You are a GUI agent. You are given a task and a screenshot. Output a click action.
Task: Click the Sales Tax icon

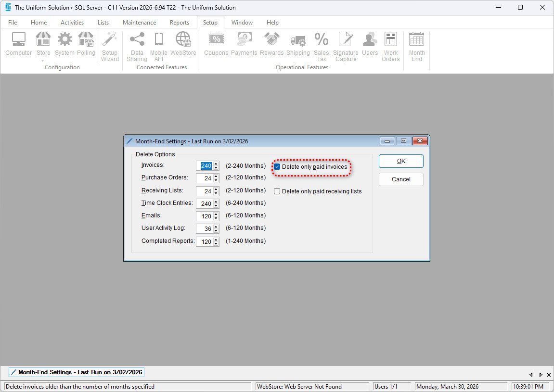pyautogui.click(x=321, y=47)
